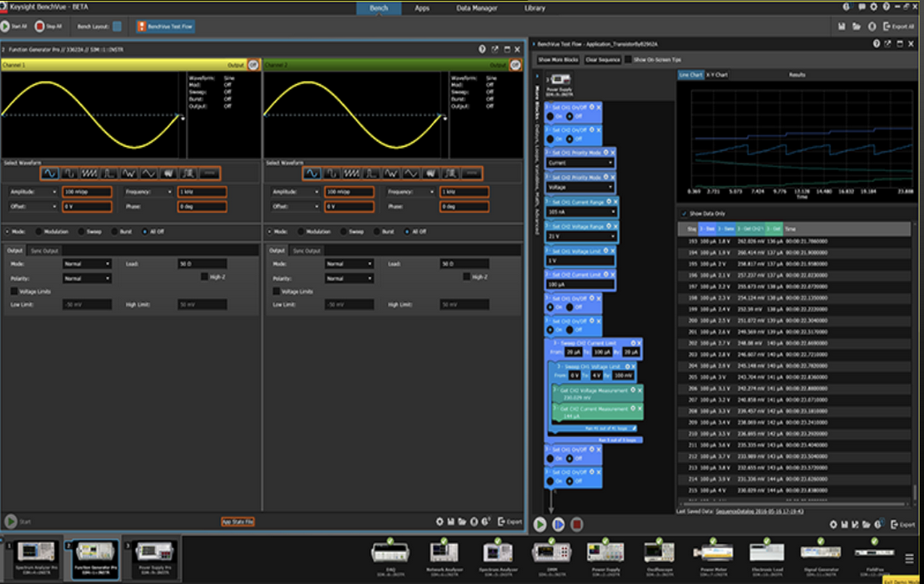Toggle Channel 1 Output Off switch
The height and width of the screenshot is (584, 924).
point(254,64)
